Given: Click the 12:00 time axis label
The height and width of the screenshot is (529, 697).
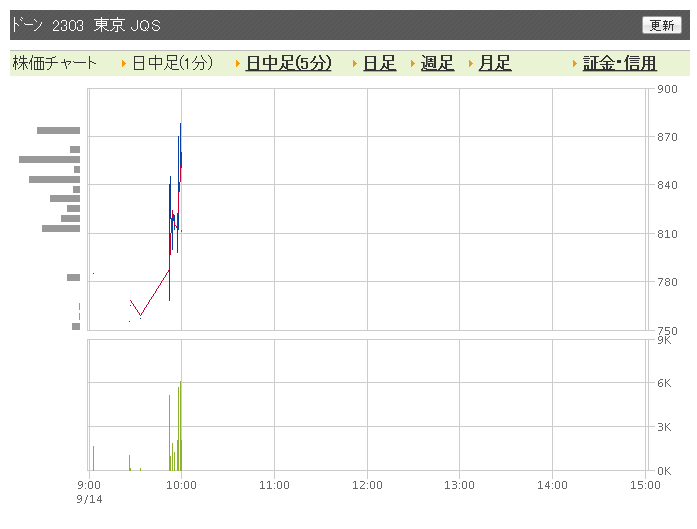Looking at the screenshot, I should click(367, 485).
